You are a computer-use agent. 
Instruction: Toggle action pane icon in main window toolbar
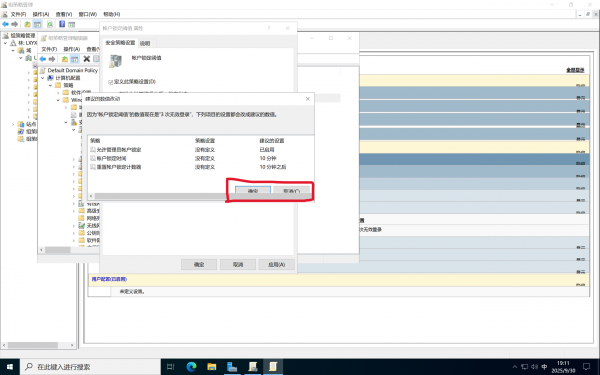pos(72,24)
